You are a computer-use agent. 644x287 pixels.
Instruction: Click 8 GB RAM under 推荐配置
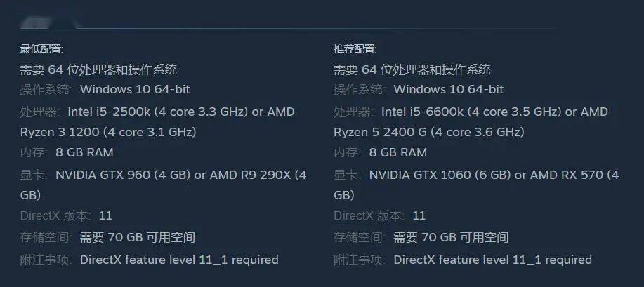pyautogui.click(x=398, y=152)
